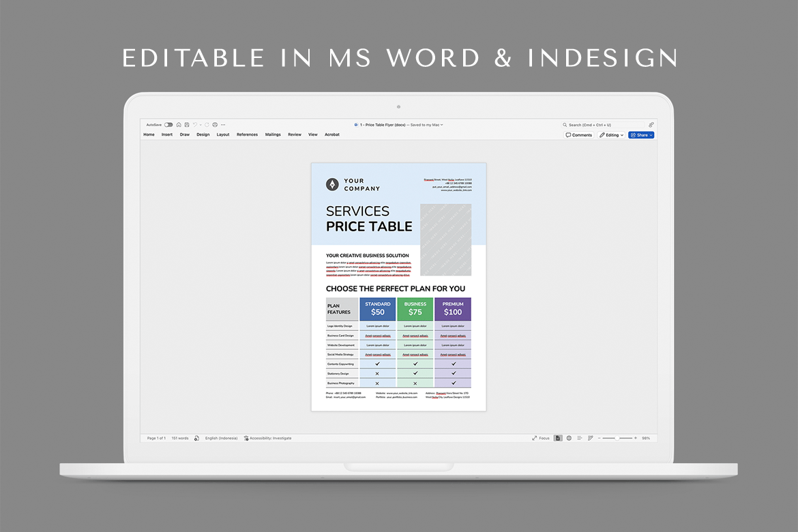The width and height of the screenshot is (798, 532).
Task: Click the 'Logo Identity Design' table row label
Action: [340, 326]
